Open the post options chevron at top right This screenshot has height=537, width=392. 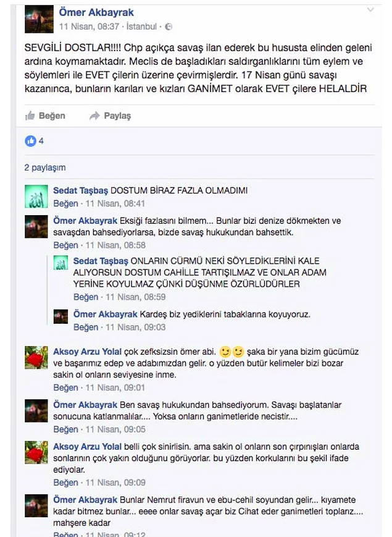pos(370,10)
